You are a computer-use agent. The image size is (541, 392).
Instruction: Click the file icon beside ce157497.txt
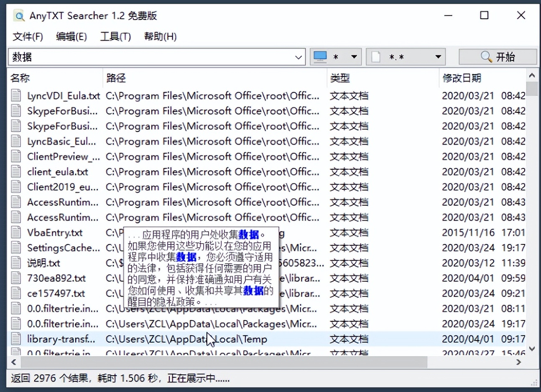(16, 293)
